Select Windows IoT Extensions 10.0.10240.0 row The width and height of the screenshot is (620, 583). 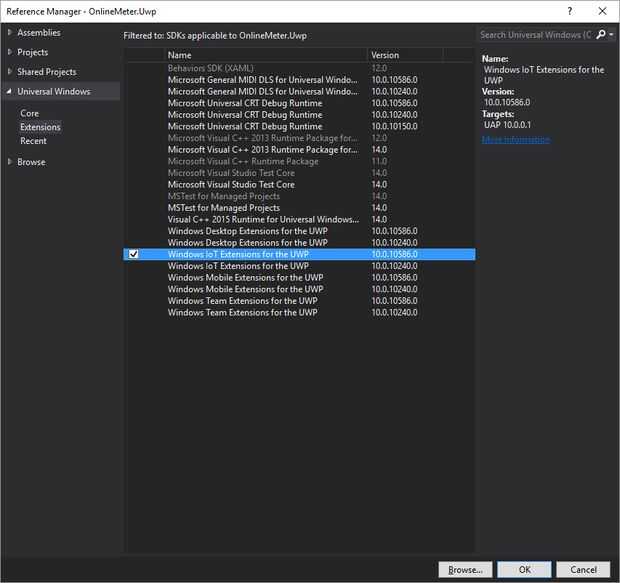tap(299, 266)
